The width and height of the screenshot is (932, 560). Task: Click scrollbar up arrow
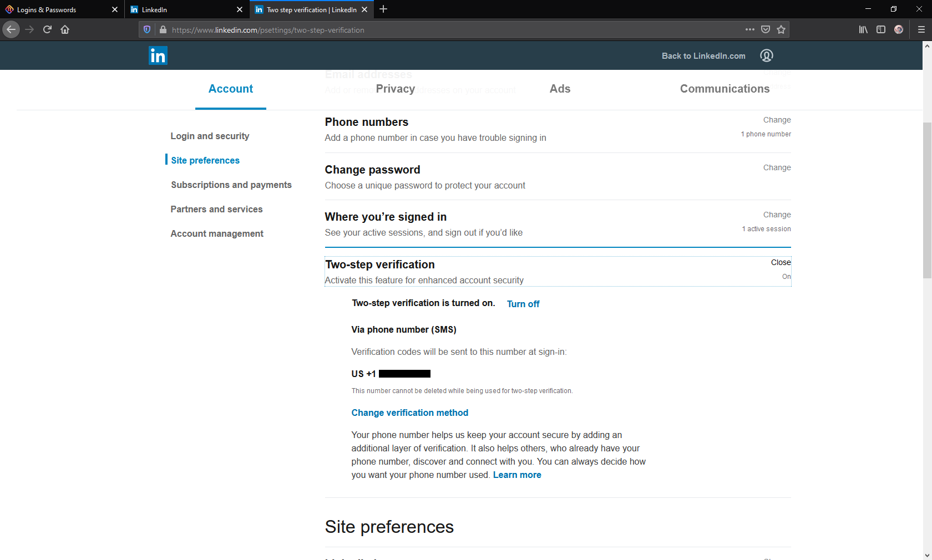click(927, 46)
